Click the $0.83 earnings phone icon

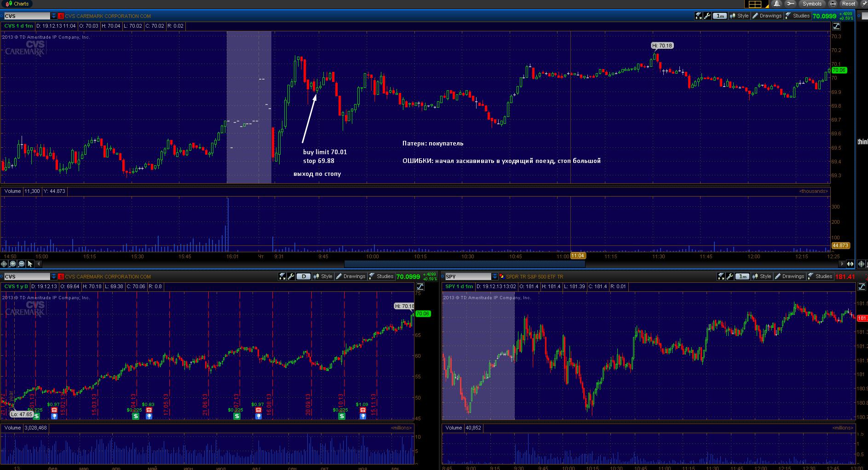149,410
